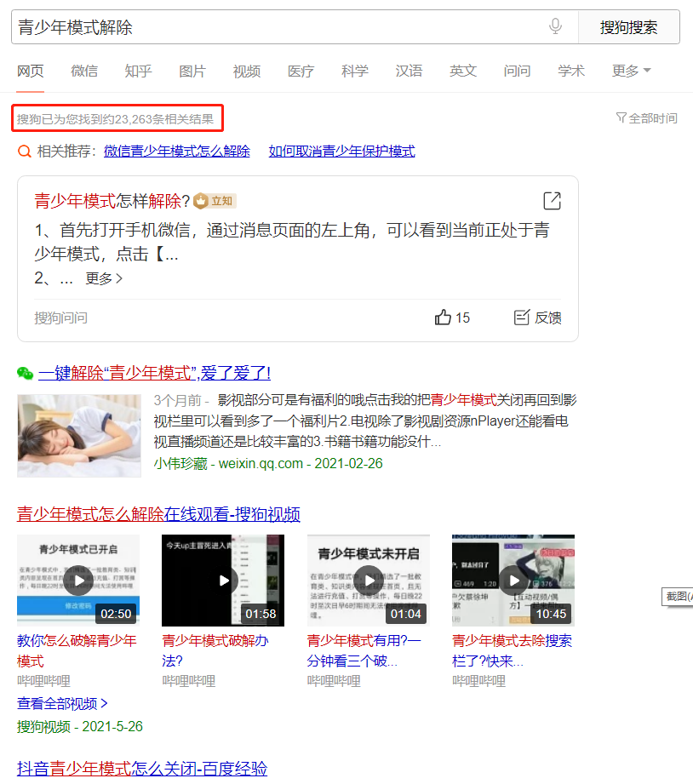The height and width of the screenshot is (784, 693).
Task: Select the 网页 tab
Action: [31, 71]
